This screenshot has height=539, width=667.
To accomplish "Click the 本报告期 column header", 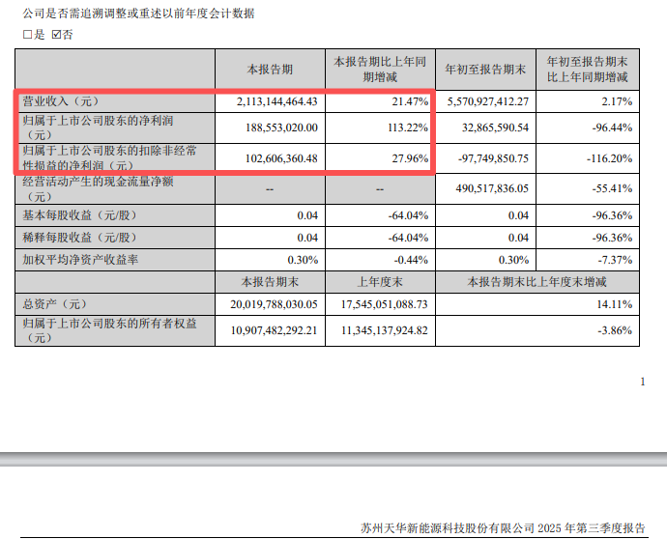I will point(270,69).
